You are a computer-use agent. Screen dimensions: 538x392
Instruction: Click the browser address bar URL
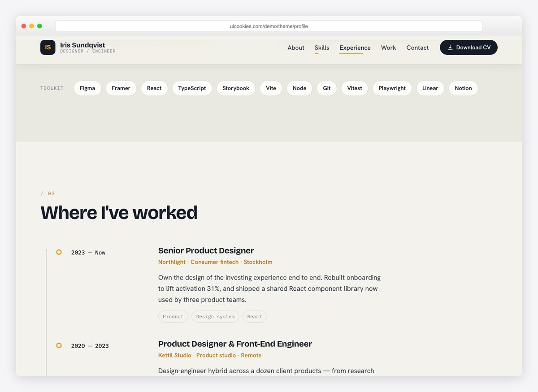coord(269,26)
